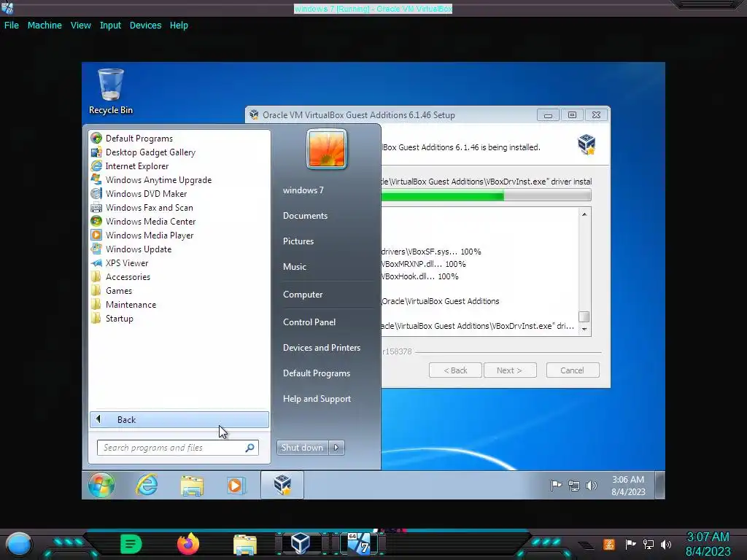Open the green notes app on host taskbar
Viewport: 747px width, 560px height.
pos(131,544)
